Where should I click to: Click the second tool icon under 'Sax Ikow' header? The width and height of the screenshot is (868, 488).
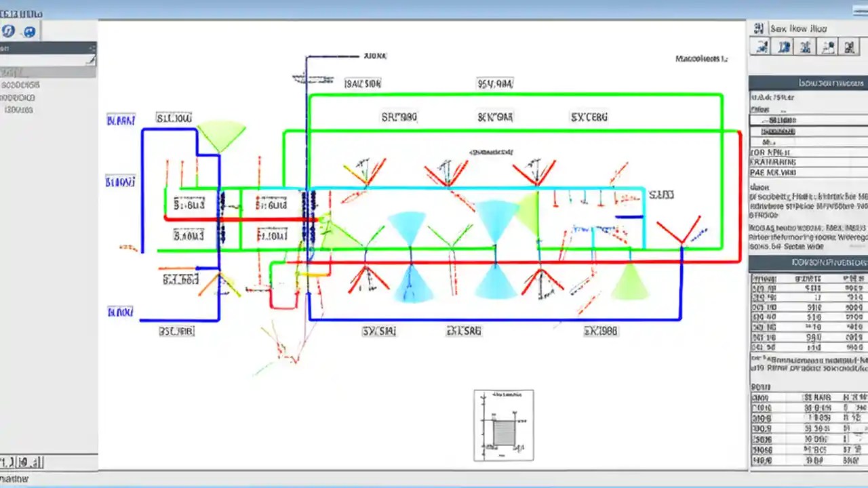point(783,46)
